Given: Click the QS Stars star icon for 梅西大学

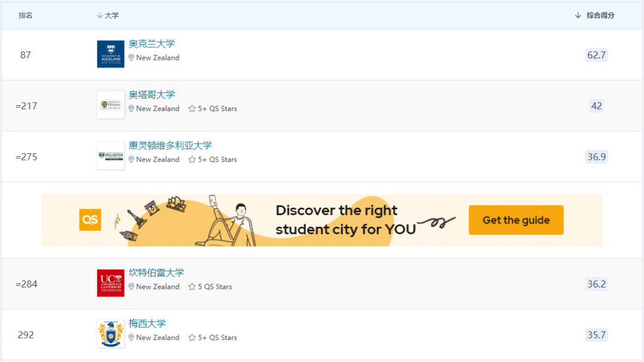Looking at the screenshot, I should click(x=192, y=338).
